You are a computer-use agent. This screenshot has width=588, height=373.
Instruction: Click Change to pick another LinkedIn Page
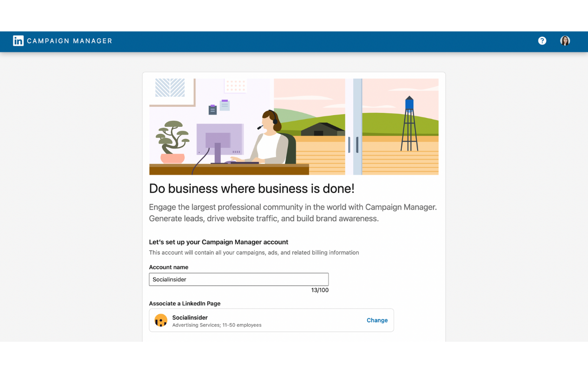click(377, 320)
